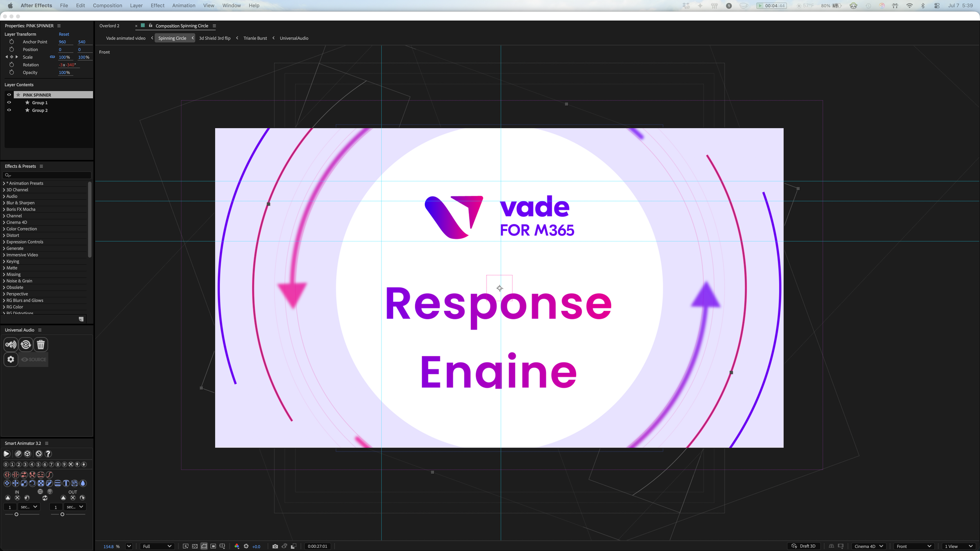Viewport: 980px width, 551px height.
Task: Open the Effect menu
Action: coord(158,5)
